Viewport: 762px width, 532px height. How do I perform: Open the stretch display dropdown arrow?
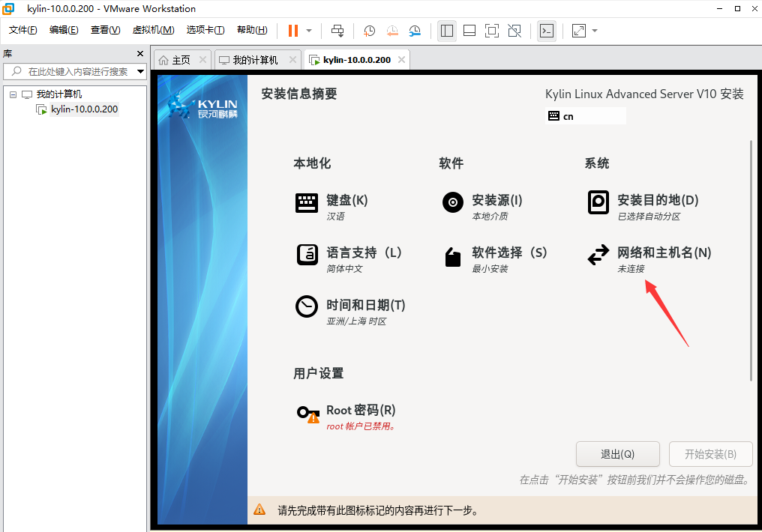click(x=594, y=31)
